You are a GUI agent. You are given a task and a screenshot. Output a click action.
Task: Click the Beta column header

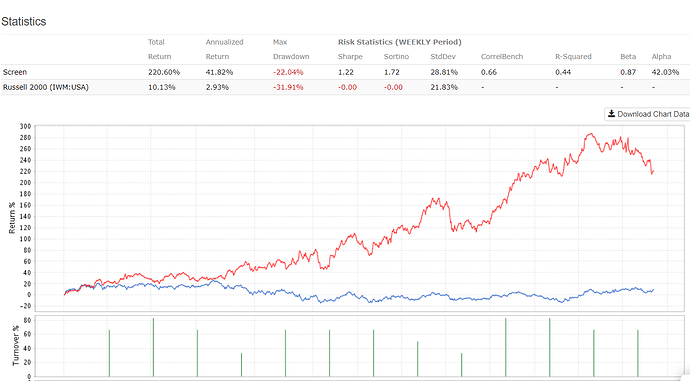[x=628, y=57]
